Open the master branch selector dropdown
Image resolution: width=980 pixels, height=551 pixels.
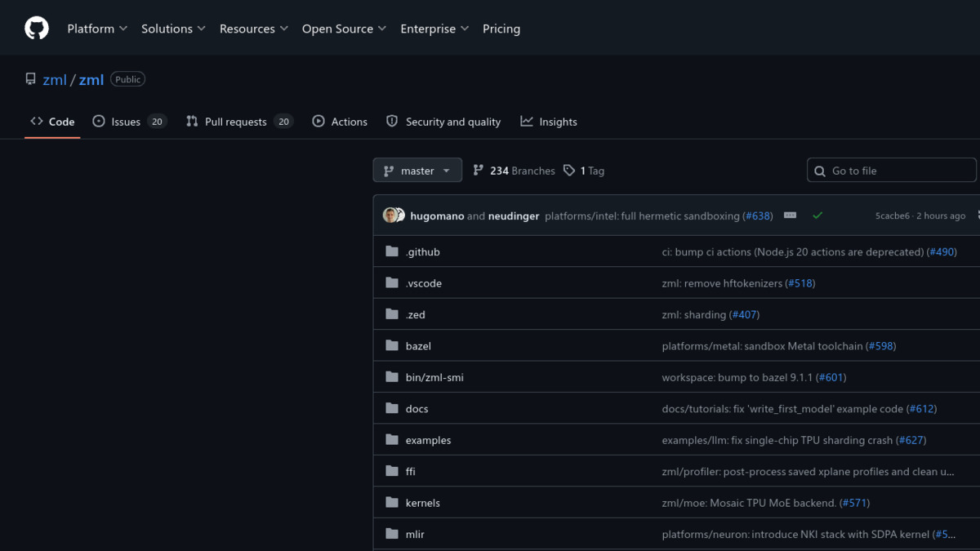pyautogui.click(x=417, y=171)
